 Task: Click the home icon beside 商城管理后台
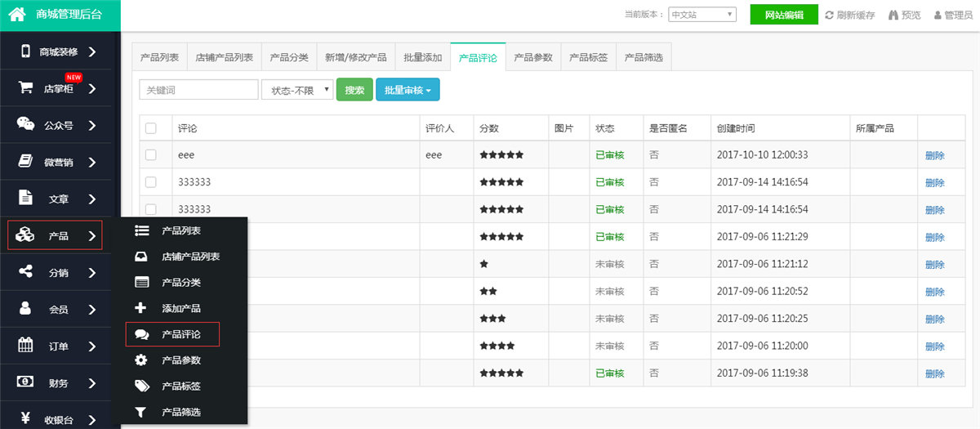(x=17, y=14)
